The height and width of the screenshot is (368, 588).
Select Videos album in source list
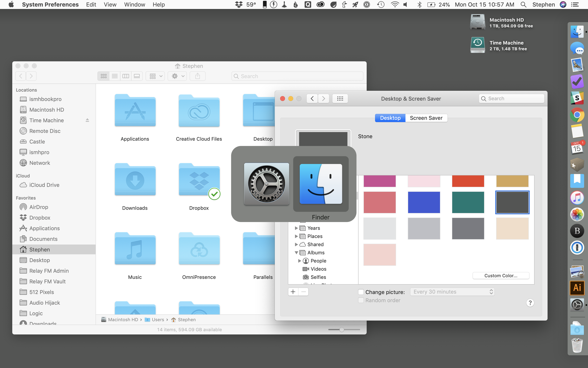coord(318,269)
